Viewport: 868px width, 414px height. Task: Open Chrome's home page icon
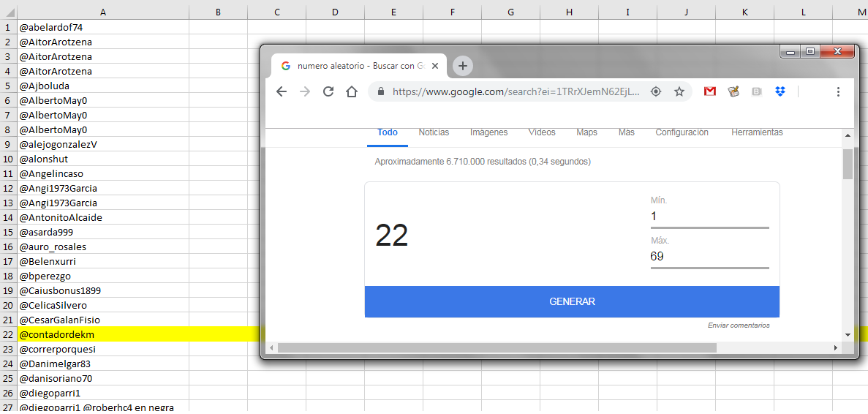(352, 92)
